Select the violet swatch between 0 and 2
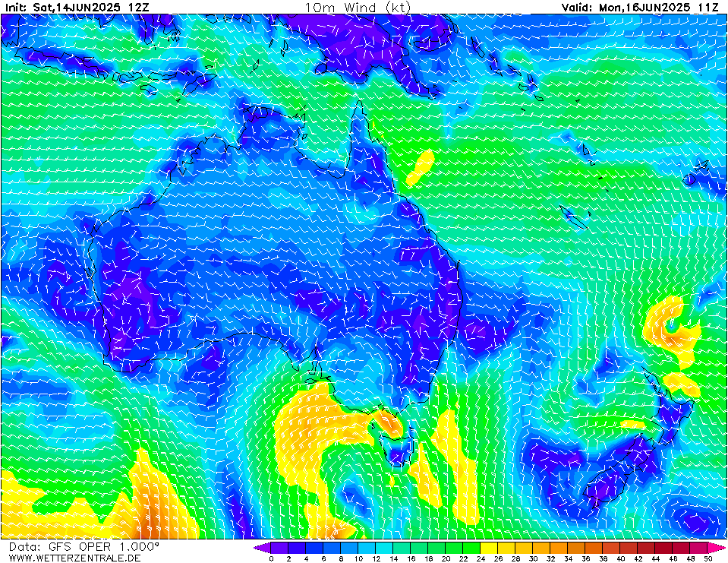Image resolution: width=728 pixels, height=563 pixels. click(x=279, y=548)
